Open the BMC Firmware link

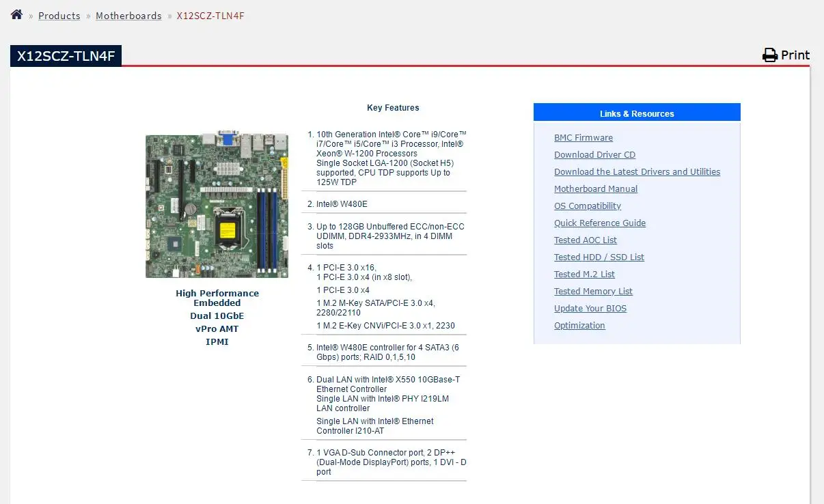click(x=583, y=138)
